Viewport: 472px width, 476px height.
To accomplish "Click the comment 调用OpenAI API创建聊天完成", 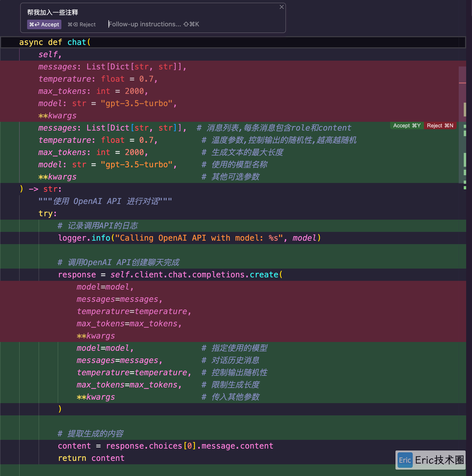I will coord(119,262).
